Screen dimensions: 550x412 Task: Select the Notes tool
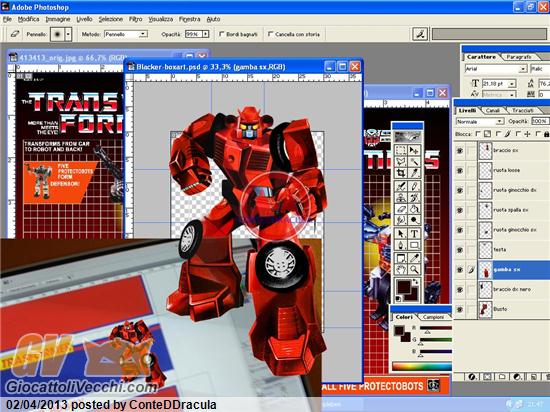[401, 258]
